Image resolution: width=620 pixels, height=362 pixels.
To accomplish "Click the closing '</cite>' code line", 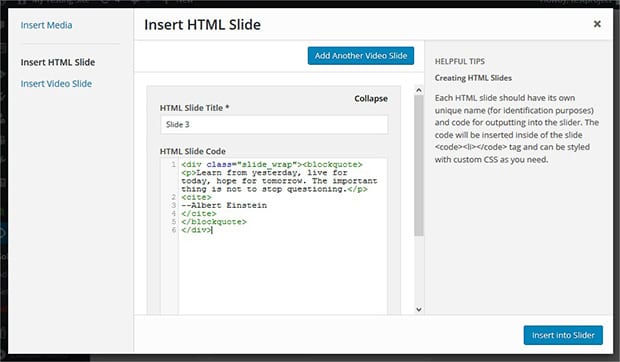I will (199, 214).
